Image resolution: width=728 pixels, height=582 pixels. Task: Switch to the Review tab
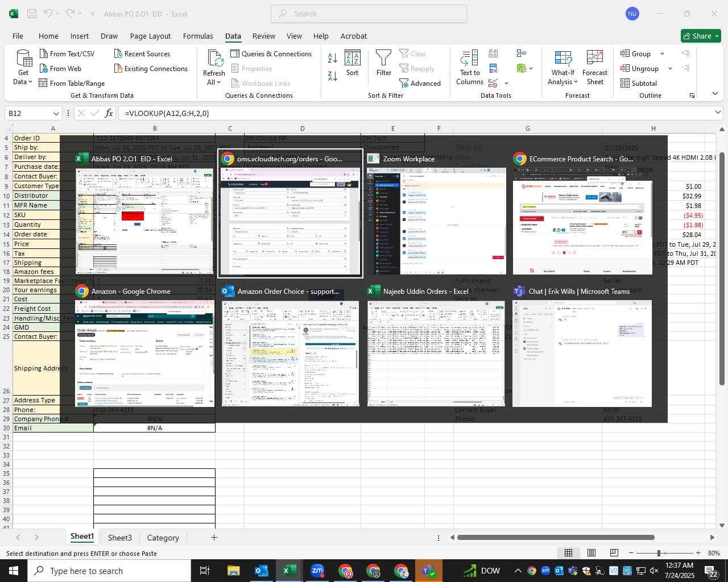[264, 36]
